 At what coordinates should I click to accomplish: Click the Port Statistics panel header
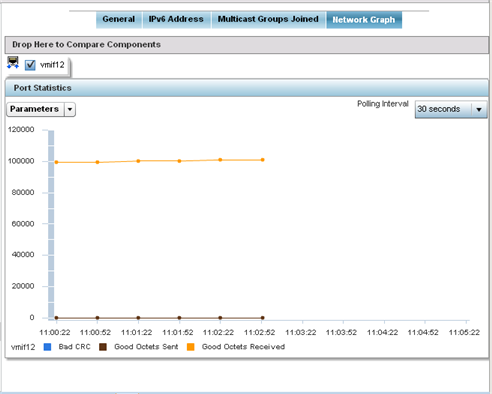click(247, 88)
